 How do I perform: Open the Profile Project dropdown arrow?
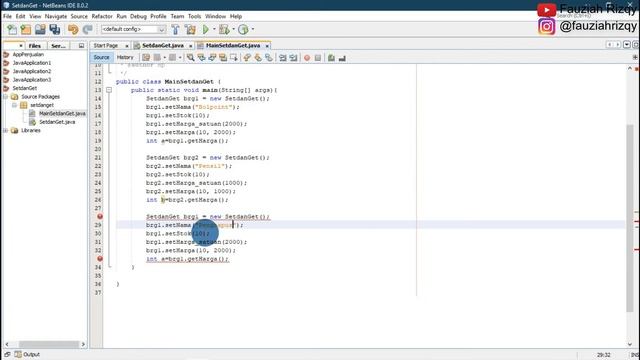point(253,29)
